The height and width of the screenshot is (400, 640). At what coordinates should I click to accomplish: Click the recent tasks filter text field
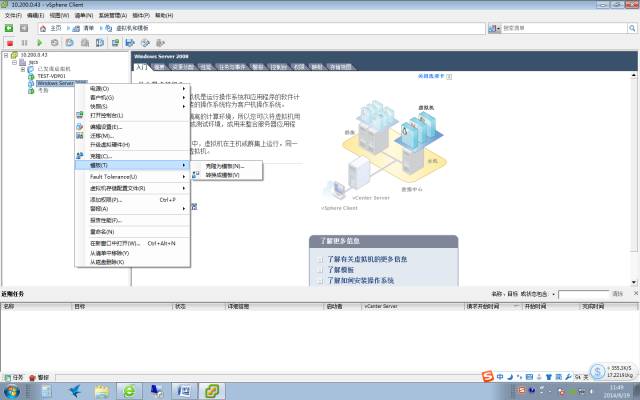point(583,294)
